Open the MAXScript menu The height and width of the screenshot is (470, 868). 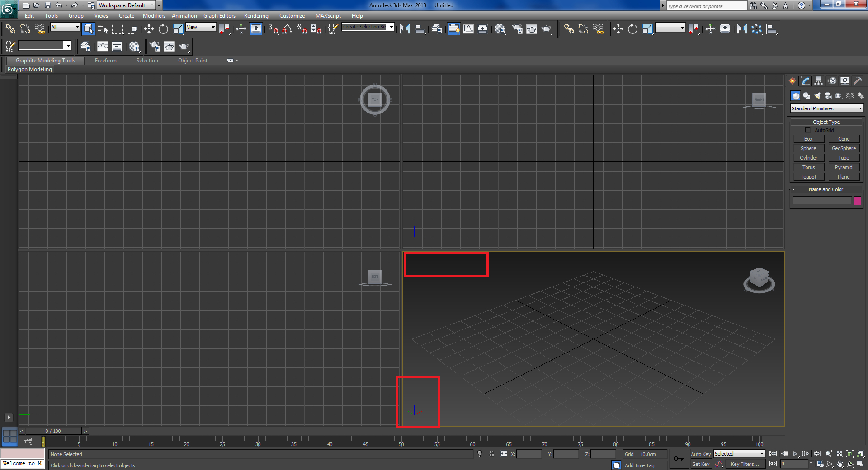click(328, 16)
